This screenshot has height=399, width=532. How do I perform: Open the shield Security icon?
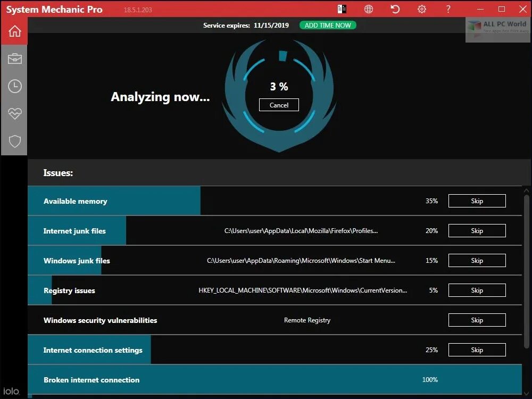coord(14,141)
